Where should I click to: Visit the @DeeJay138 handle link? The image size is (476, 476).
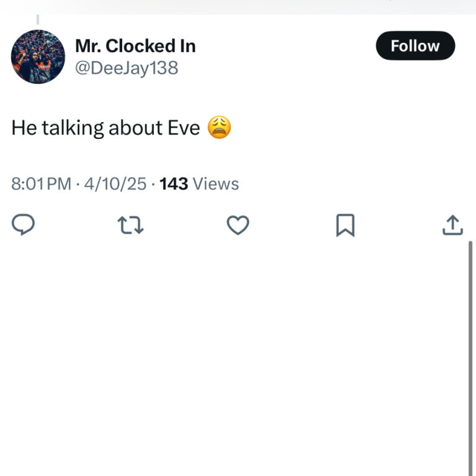tap(126, 68)
